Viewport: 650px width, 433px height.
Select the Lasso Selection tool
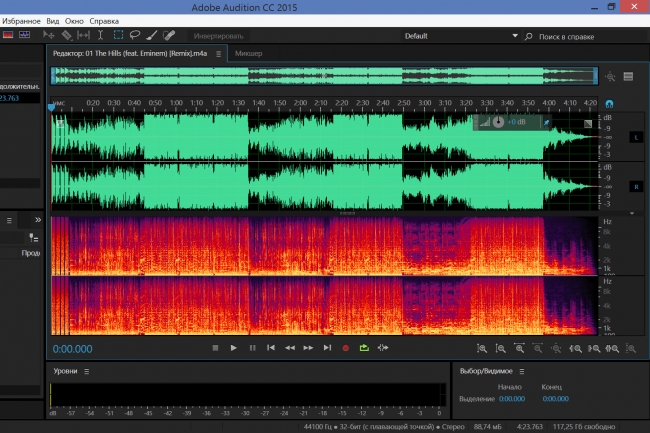pyautogui.click(x=135, y=36)
